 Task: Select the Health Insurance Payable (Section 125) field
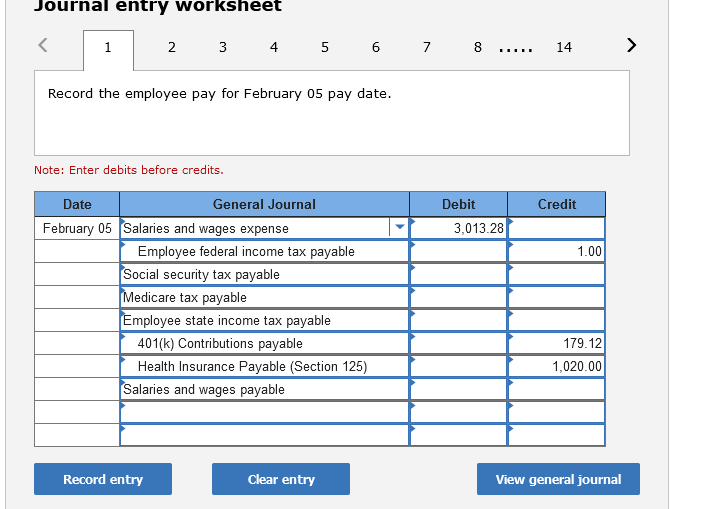264,367
